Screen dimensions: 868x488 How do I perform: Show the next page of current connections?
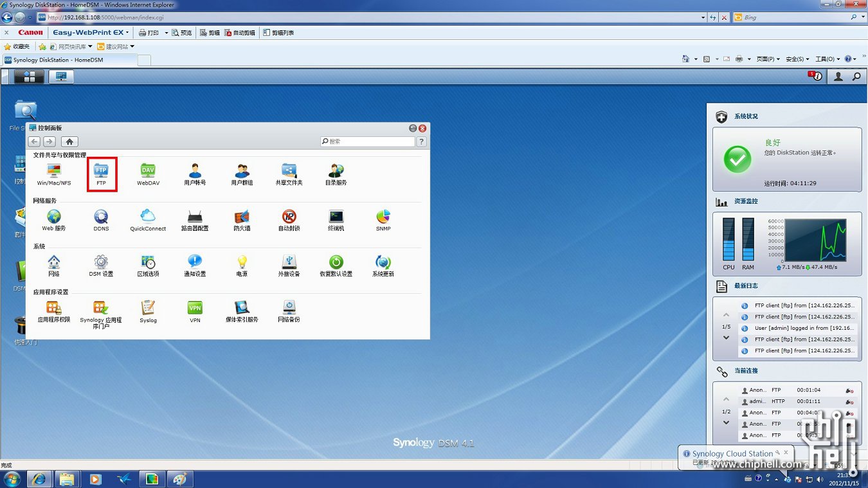727,422
